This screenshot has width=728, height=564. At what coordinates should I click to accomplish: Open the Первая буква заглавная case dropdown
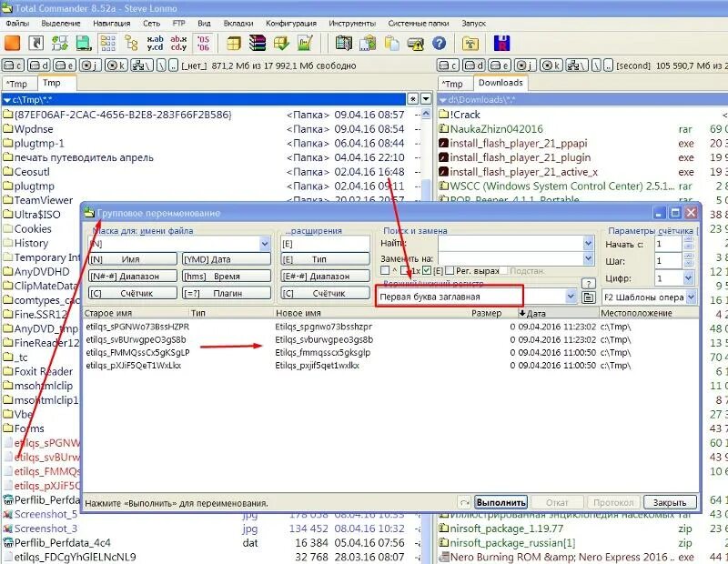[571, 297]
